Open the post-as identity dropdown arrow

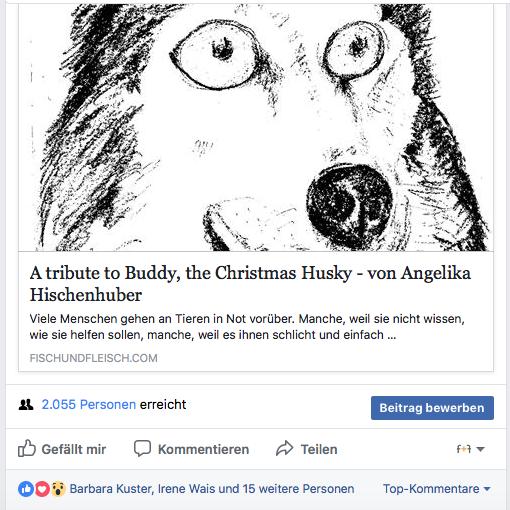[480, 449]
